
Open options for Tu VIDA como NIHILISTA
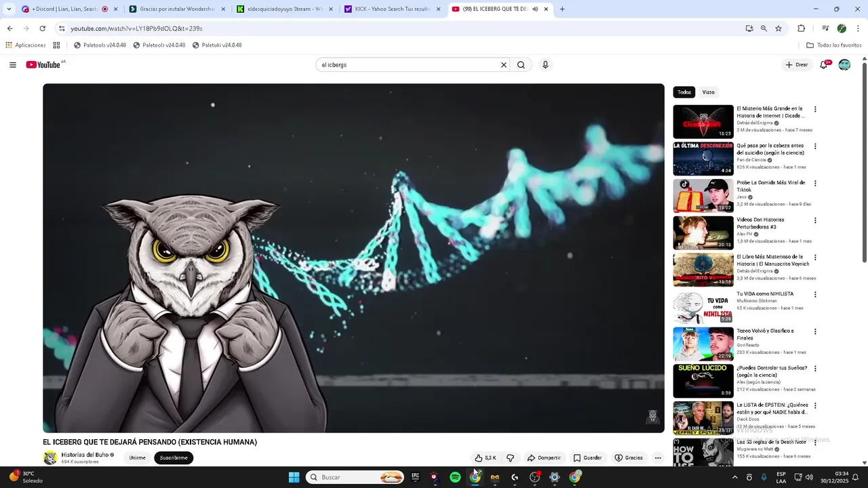[815, 295]
